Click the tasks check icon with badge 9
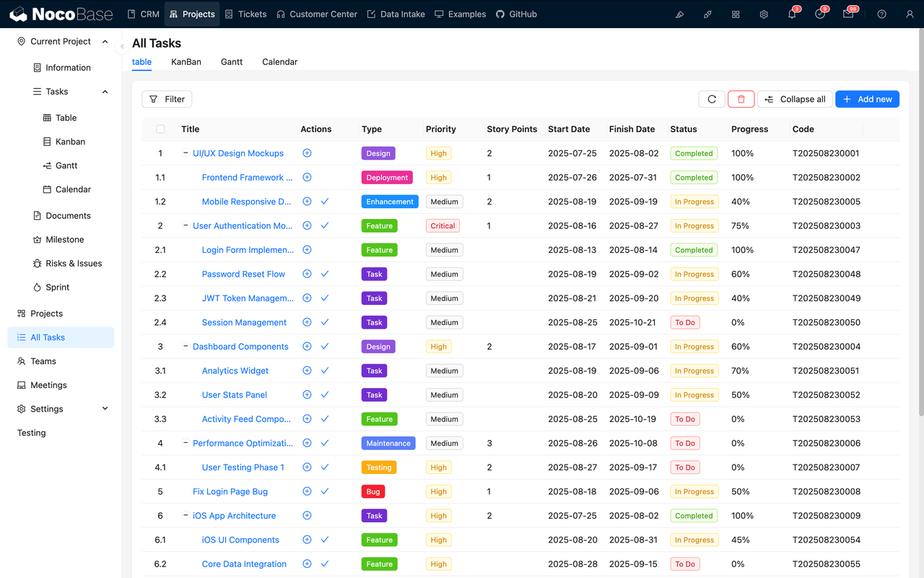 tap(820, 14)
